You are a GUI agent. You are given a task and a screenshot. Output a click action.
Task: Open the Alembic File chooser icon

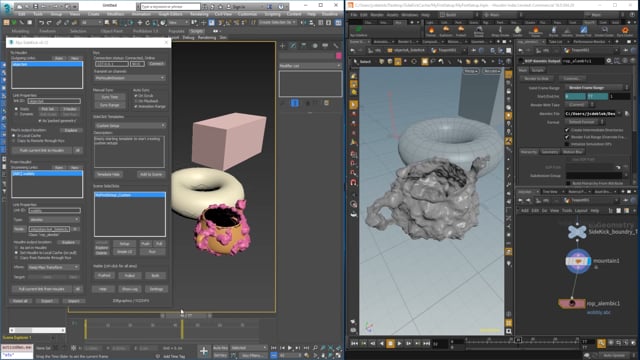coord(627,113)
